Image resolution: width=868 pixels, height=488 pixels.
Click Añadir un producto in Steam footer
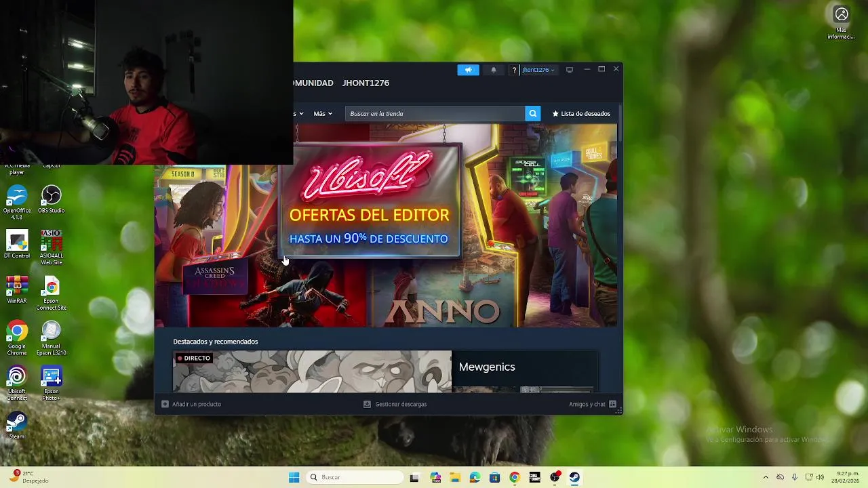(191, 404)
